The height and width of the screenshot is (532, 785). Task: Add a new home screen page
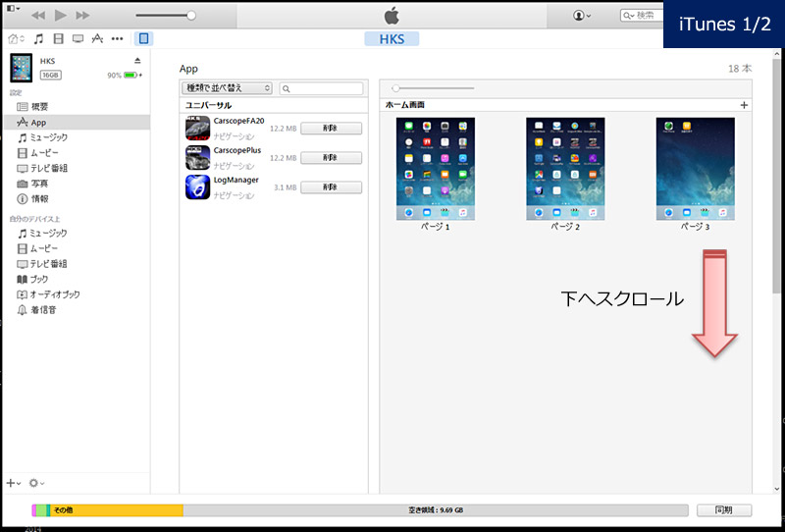pos(744,105)
